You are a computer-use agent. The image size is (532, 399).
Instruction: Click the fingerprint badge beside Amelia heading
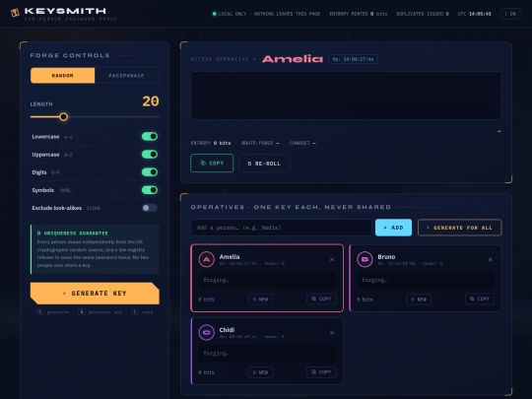(353, 59)
